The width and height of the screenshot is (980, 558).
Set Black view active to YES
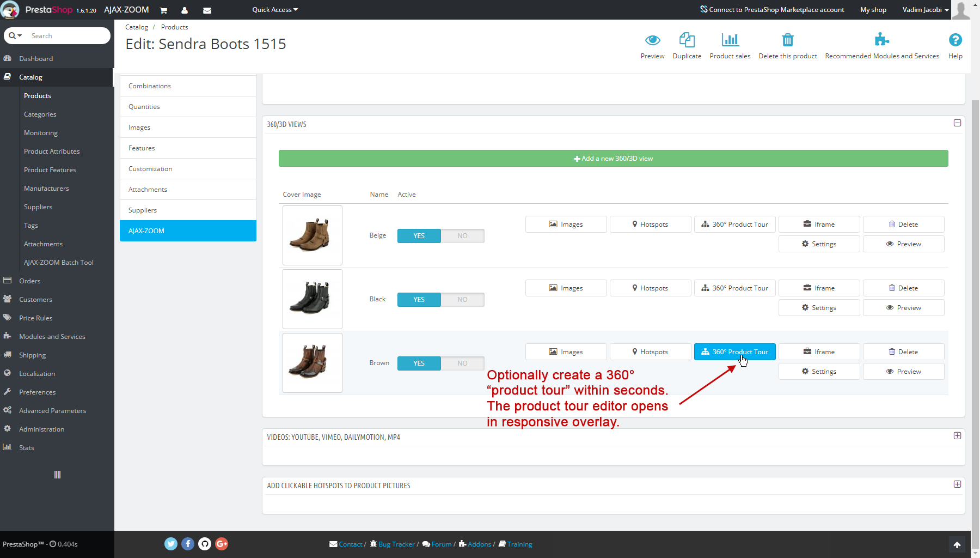(419, 300)
